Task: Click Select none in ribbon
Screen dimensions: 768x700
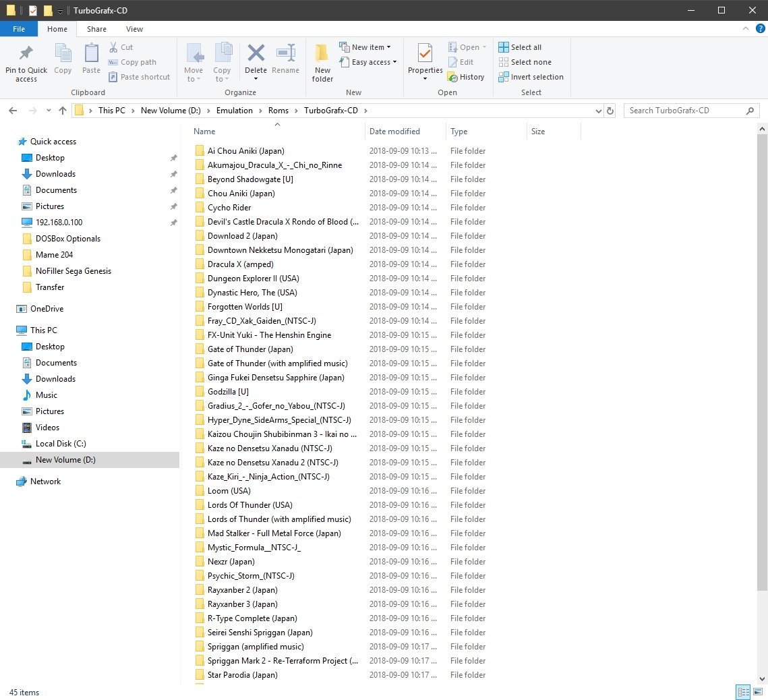Action: pyautogui.click(x=525, y=62)
